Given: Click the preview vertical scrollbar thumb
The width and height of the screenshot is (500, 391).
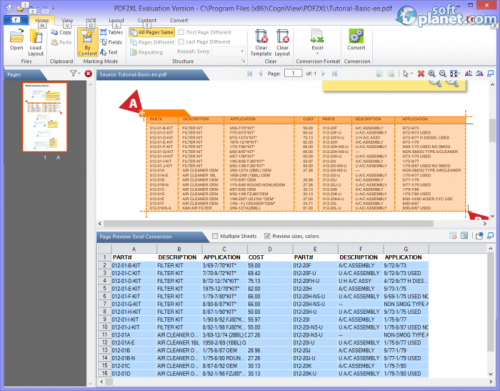Looking at the screenshot, I should 490,301.
